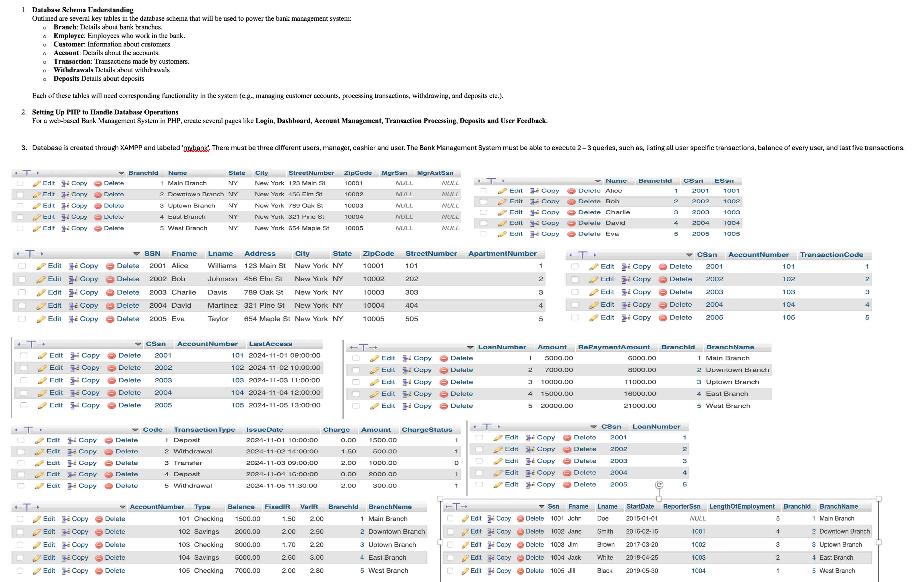
Task: Click the sort arrow next to BranchId header
Action: pyautogui.click(x=122, y=173)
